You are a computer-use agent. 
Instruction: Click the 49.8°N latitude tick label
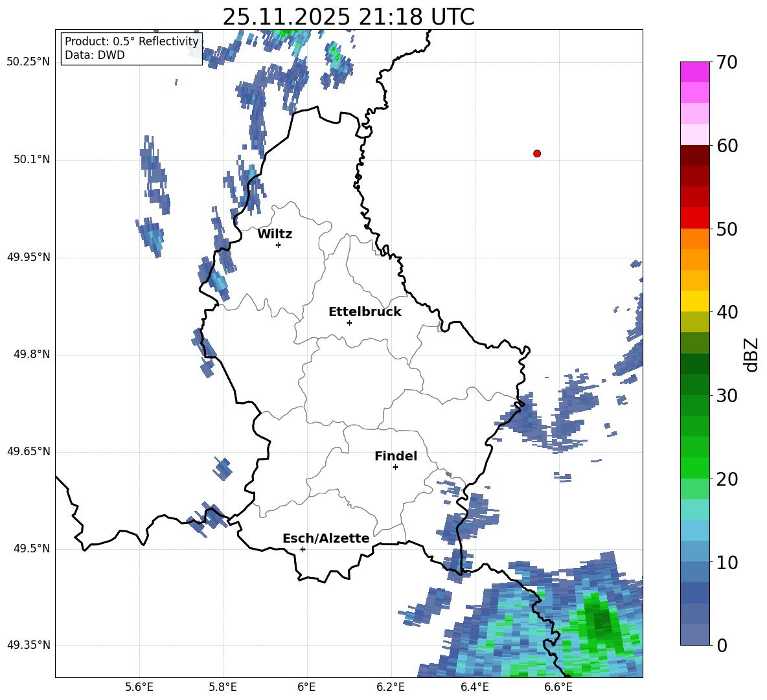click(x=31, y=354)
